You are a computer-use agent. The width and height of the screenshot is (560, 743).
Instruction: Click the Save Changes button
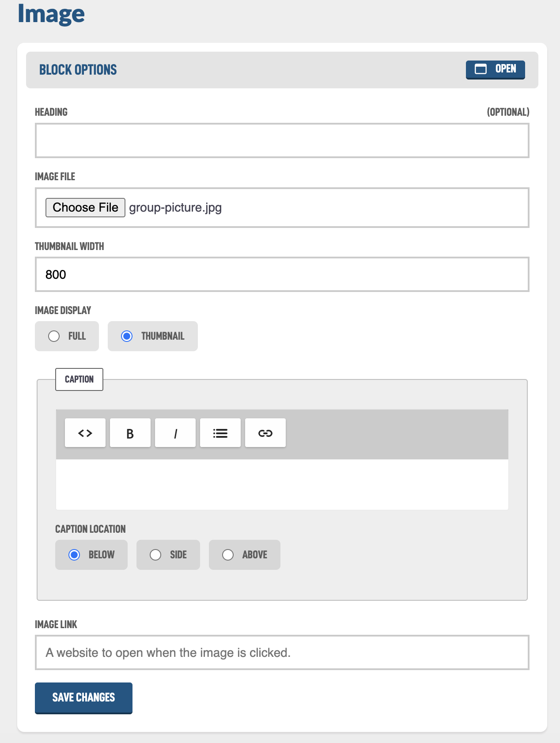(x=83, y=698)
